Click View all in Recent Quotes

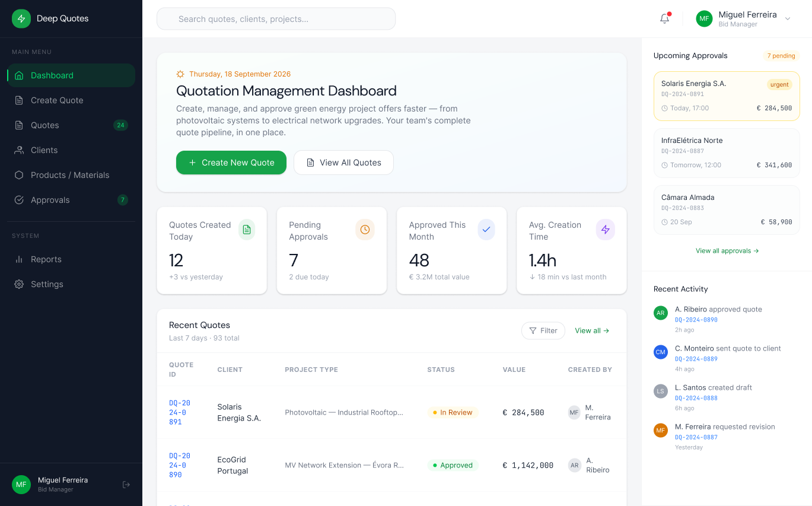pyautogui.click(x=592, y=330)
